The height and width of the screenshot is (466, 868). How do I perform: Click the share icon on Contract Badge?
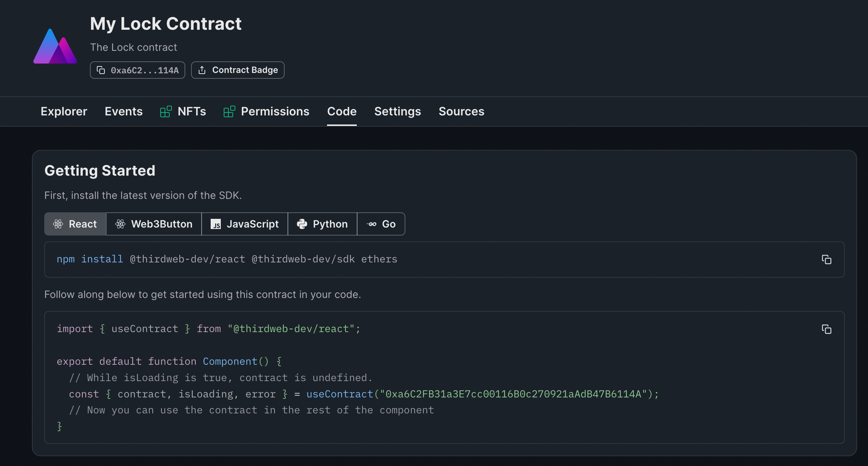[x=202, y=70]
